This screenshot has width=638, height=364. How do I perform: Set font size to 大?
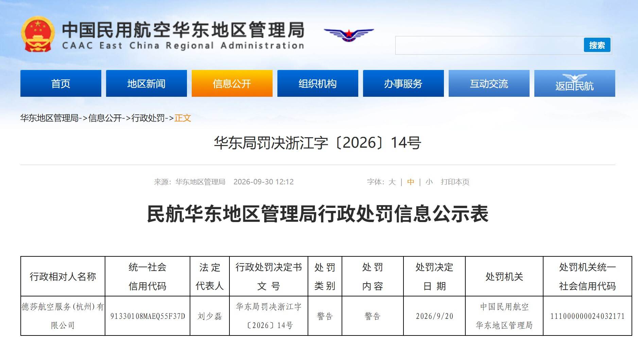click(x=392, y=182)
